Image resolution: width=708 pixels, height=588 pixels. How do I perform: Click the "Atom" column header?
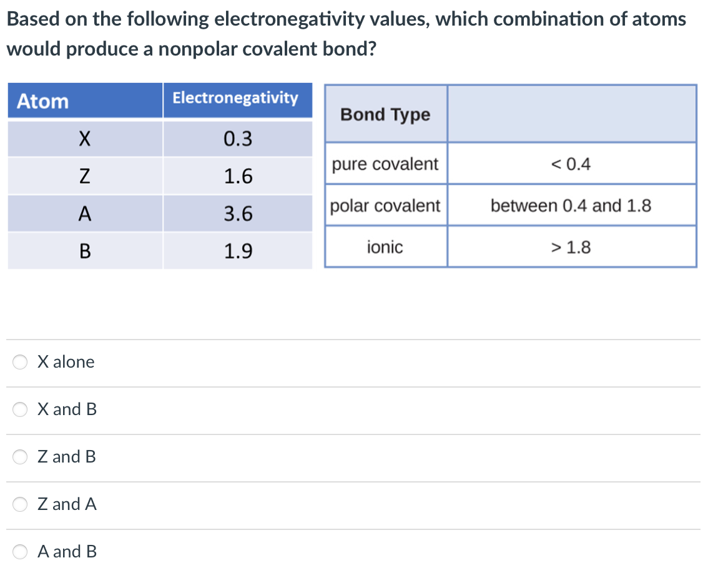(42, 100)
